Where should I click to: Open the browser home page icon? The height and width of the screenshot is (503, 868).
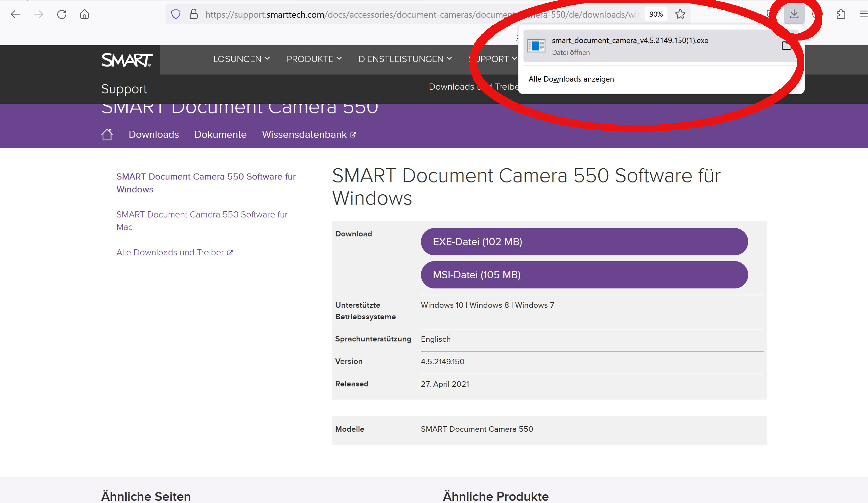85,14
